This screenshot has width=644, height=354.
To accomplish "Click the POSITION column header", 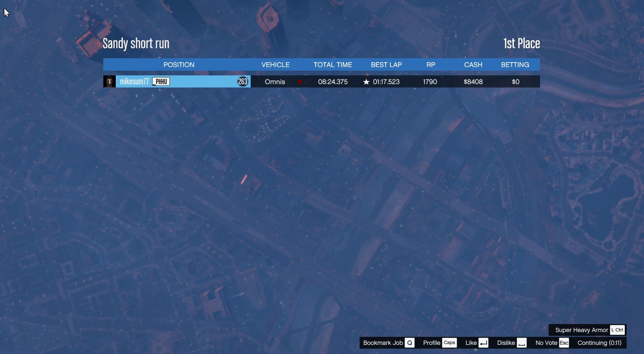I will point(179,65).
